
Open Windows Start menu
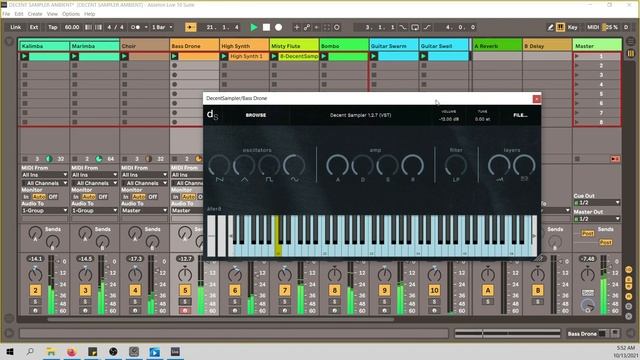[10, 351]
